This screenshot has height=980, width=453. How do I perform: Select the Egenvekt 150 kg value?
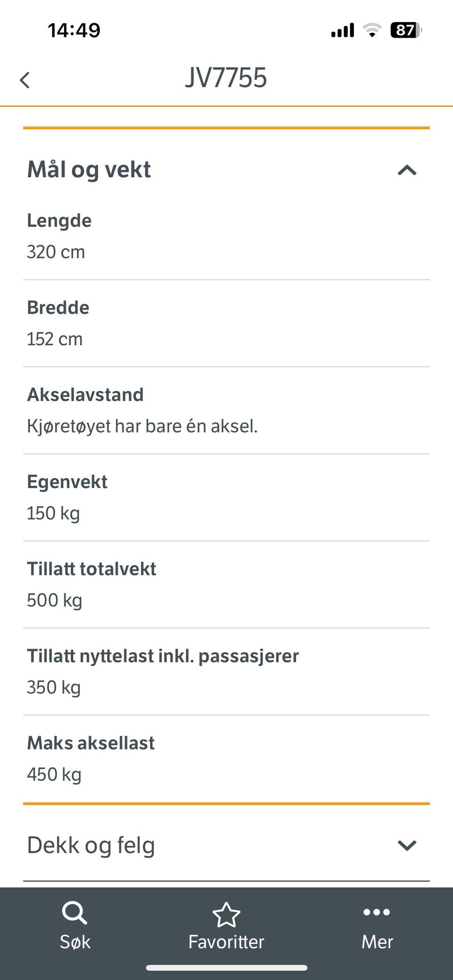pos(53,513)
